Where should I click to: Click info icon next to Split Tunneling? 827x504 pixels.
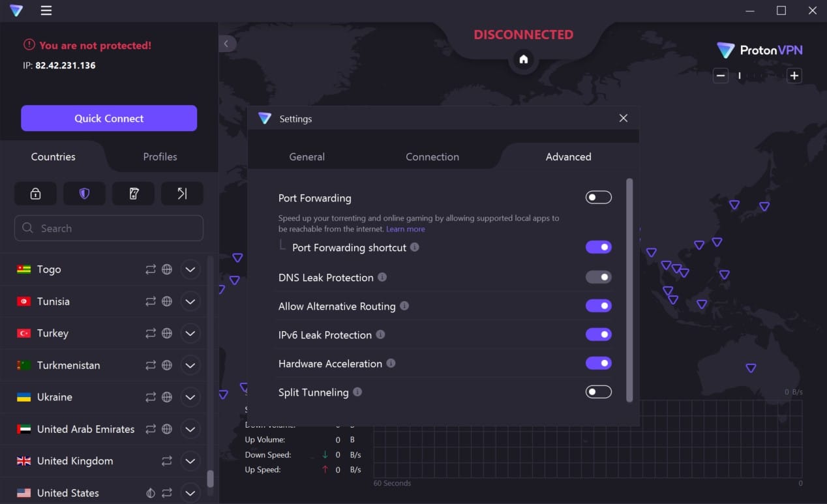(x=357, y=392)
